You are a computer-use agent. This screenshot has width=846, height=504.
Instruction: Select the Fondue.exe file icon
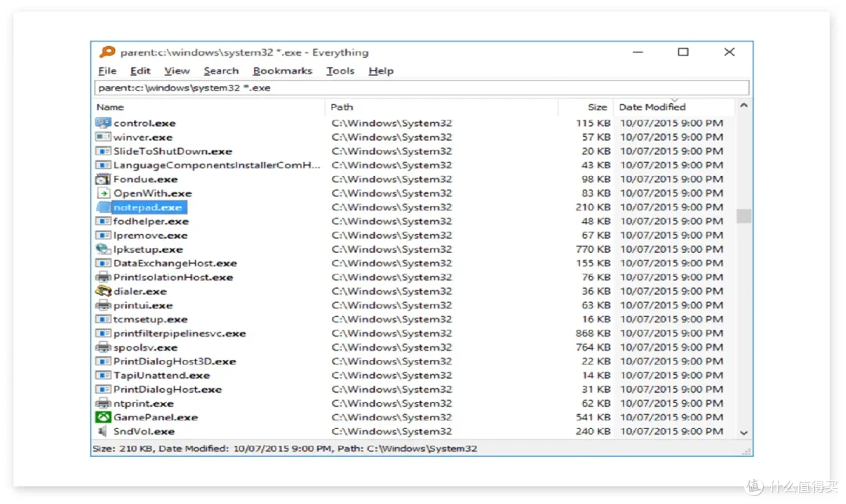click(103, 179)
